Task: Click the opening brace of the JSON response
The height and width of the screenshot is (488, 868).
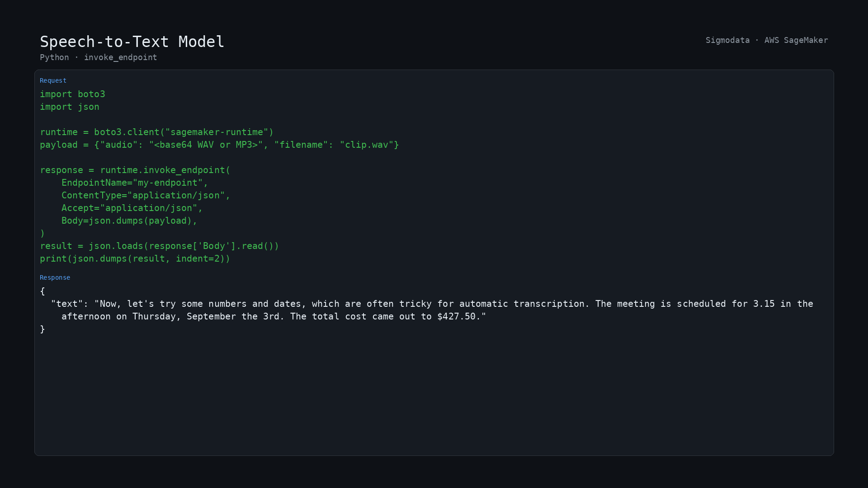Action: point(42,291)
